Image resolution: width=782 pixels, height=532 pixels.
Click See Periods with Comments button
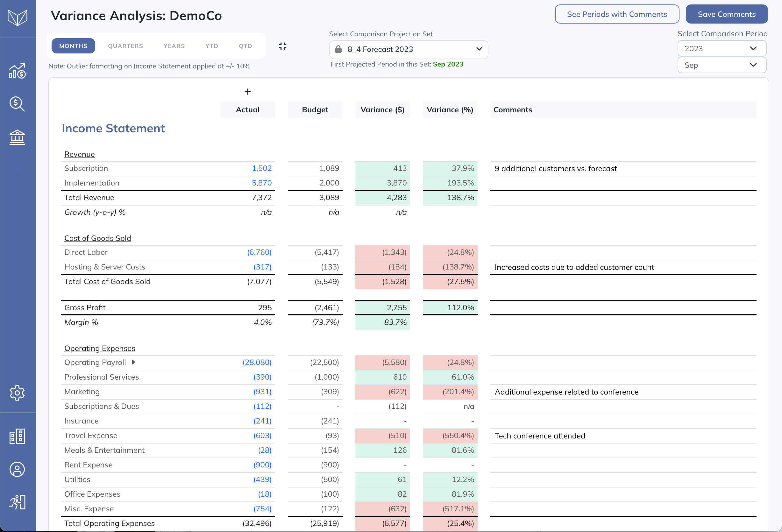pyautogui.click(x=616, y=14)
